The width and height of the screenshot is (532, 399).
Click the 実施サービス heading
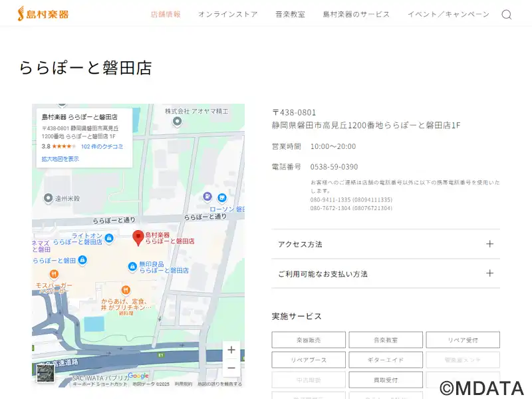point(297,317)
